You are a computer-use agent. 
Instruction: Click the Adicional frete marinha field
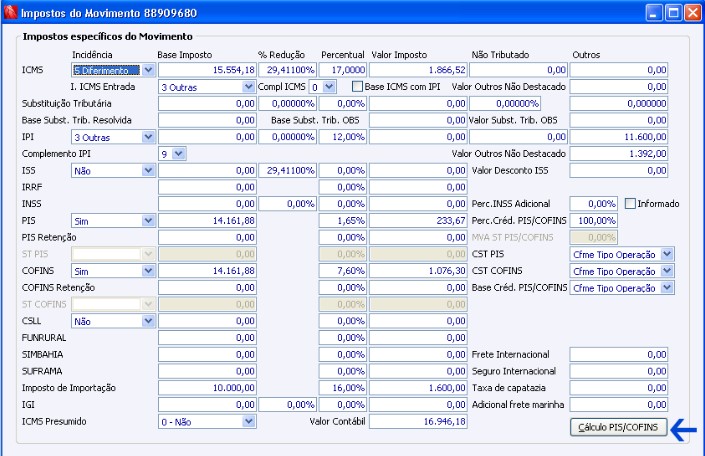pos(619,405)
